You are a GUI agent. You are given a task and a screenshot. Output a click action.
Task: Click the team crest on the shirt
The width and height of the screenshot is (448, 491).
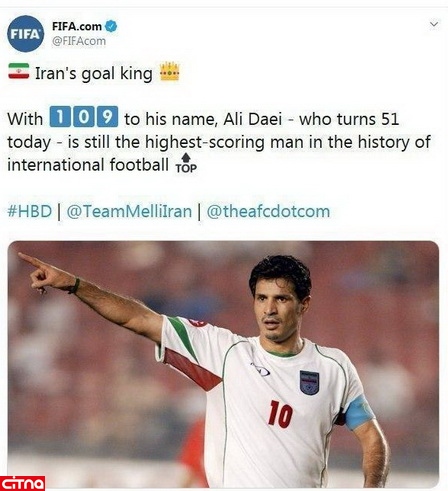pos(309,383)
